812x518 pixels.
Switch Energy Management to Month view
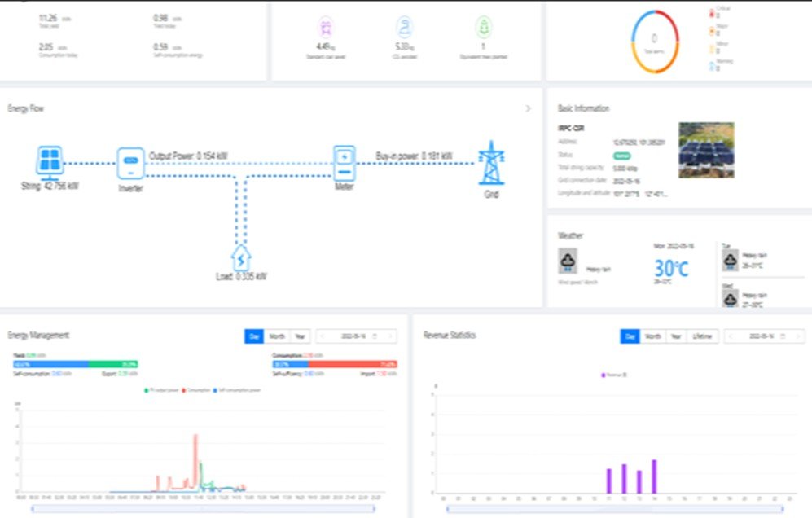click(x=277, y=336)
